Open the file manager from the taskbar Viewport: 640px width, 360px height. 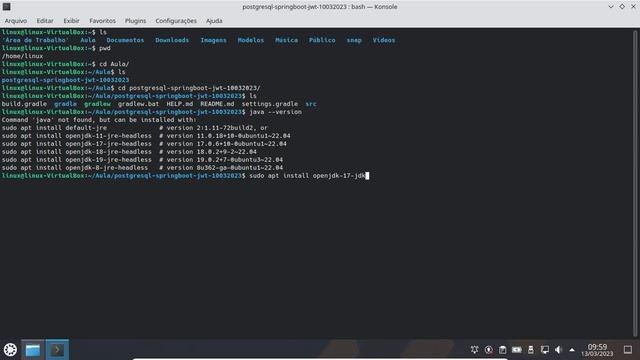tap(33, 350)
